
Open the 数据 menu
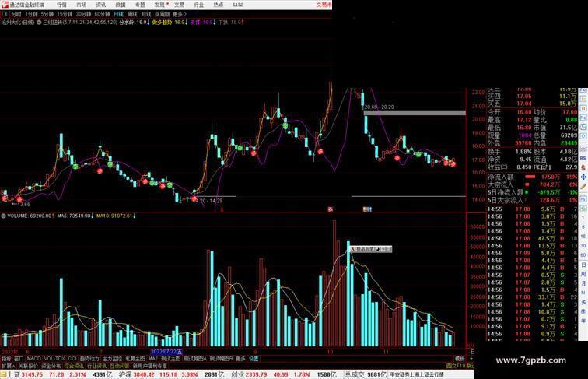point(121,5)
